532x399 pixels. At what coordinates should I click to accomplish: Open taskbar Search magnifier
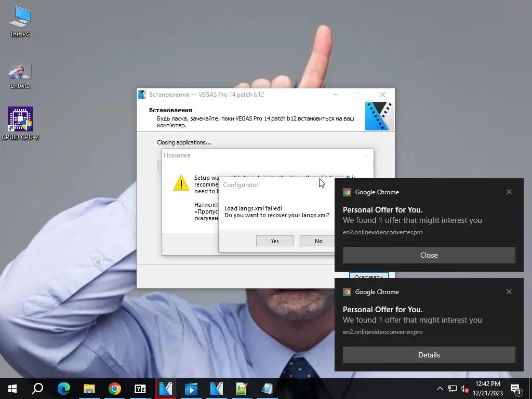coord(37,389)
